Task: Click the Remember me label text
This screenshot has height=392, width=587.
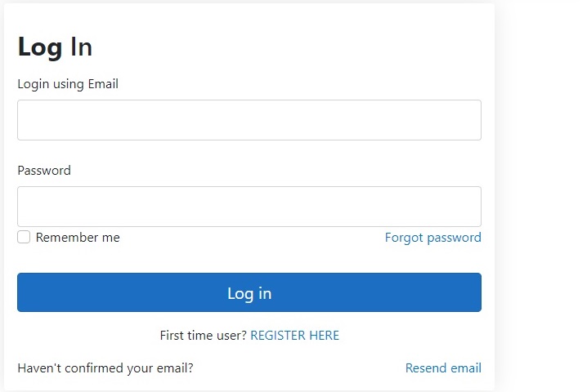Action: [78, 238]
